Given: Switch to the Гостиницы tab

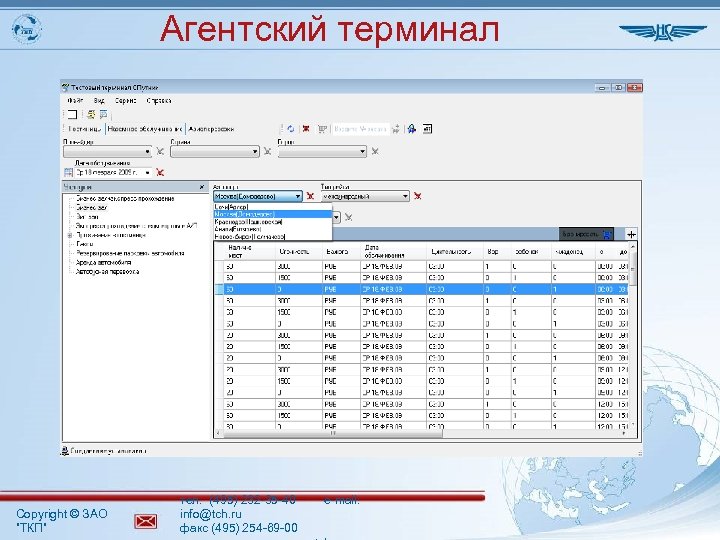Looking at the screenshot, I should click(x=84, y=129).
